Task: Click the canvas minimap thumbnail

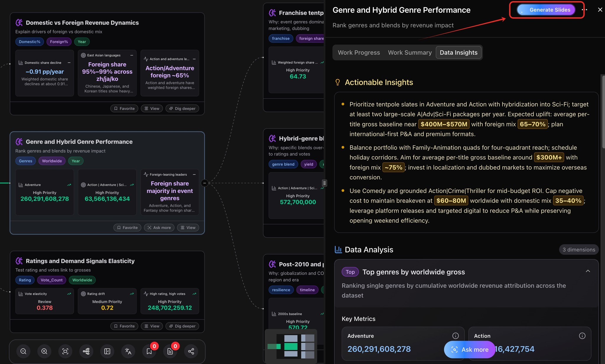Action: (x=291, y=346)
